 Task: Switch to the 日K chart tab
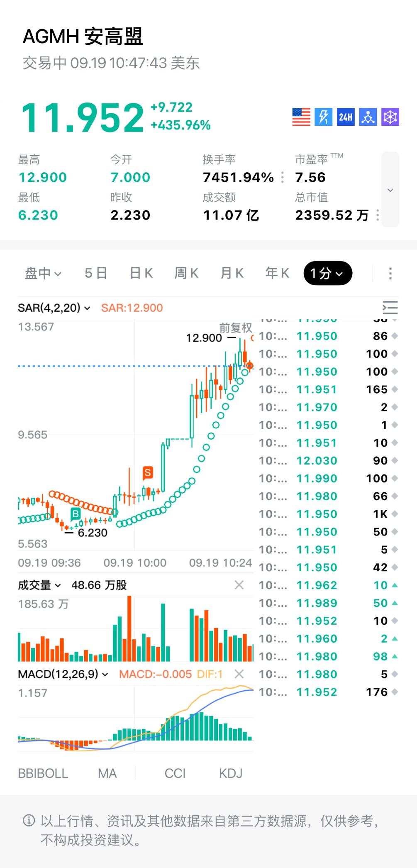[141, 274]
